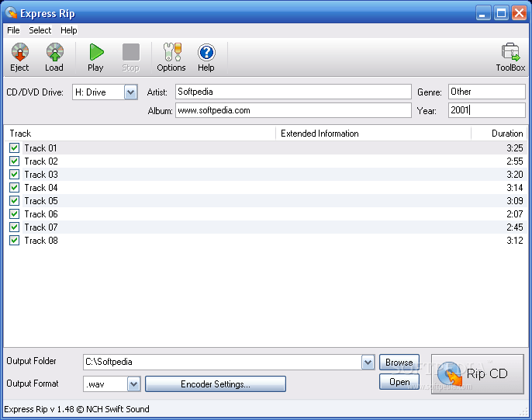The height and width of the screenshot is (420, 532).
Task: Click the 3:12 duration value
Action: pyautogui.click(x=515, y=241)
